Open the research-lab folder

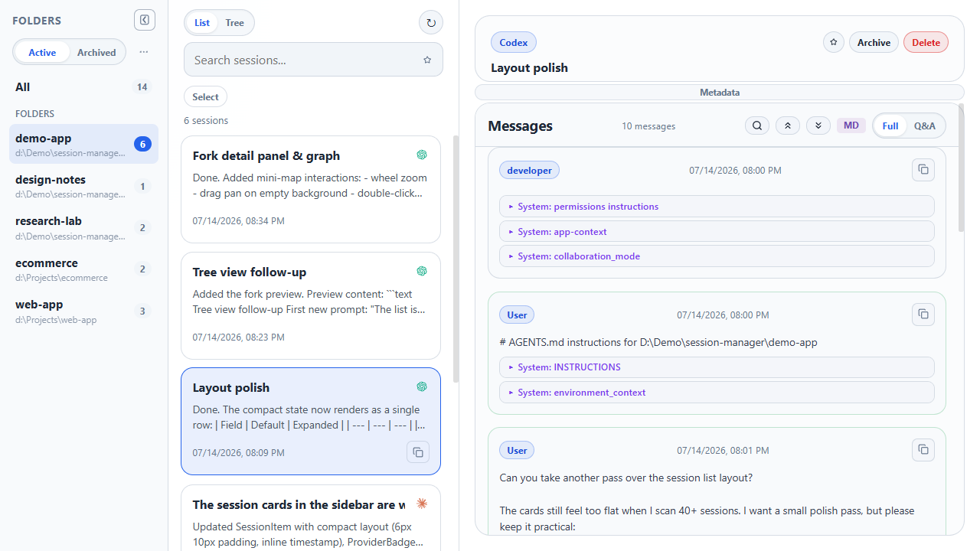point(84,227)
